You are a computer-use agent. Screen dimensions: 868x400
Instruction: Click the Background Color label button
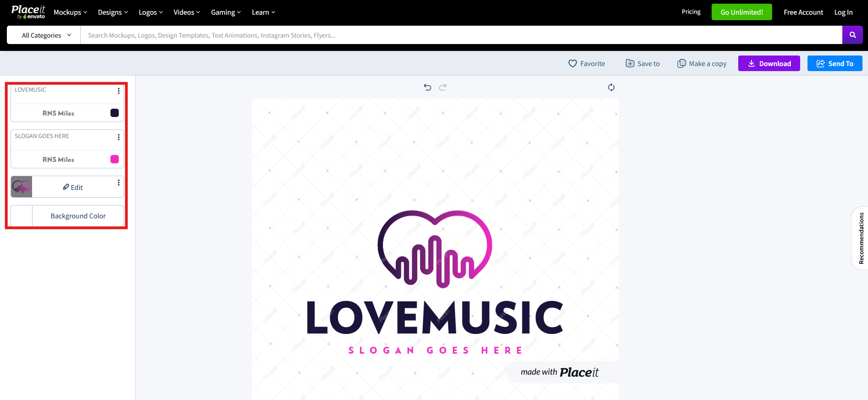pos(78,216)
